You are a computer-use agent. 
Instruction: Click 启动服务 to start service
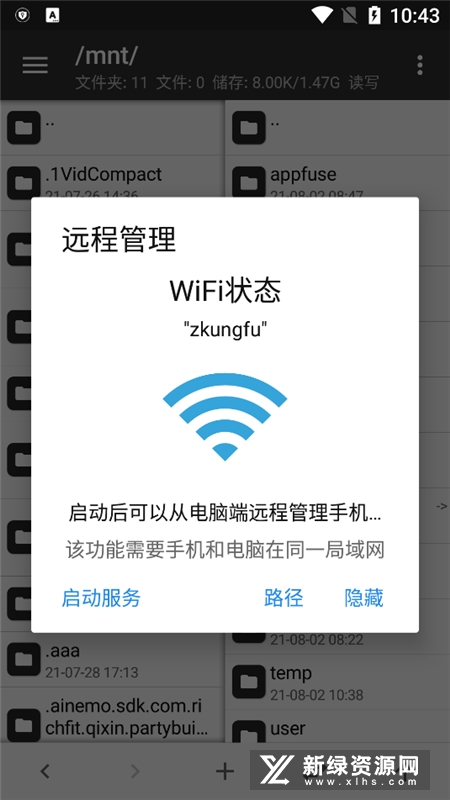click(101, 598)
